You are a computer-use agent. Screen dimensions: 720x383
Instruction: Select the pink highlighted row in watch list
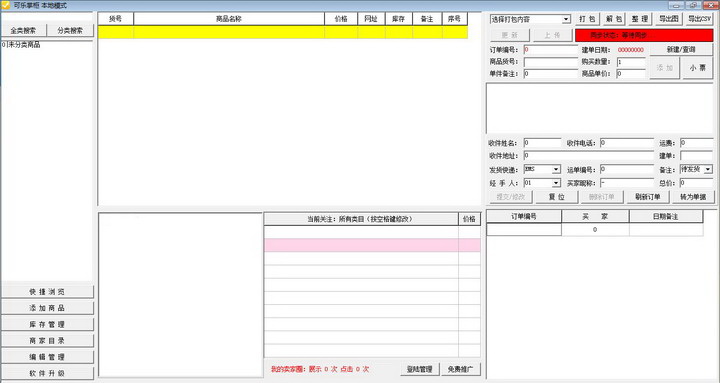pyautogui.click(x=372, y=245)
